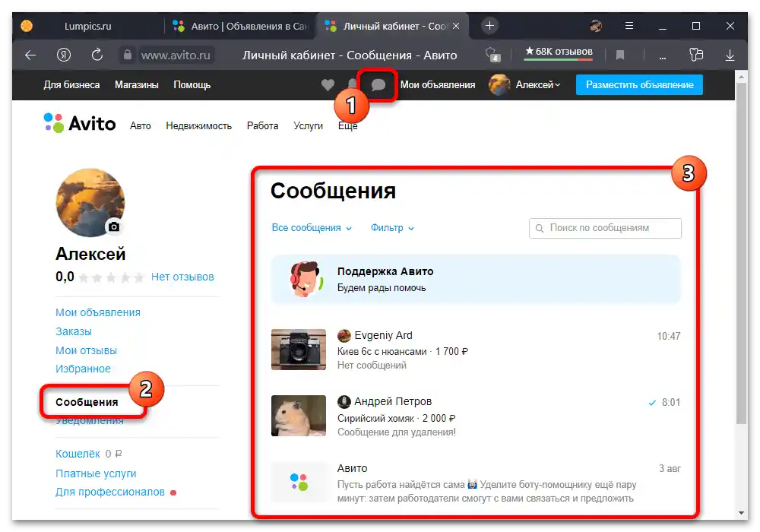Click the orange browser icon in title bar

[27, 26]
